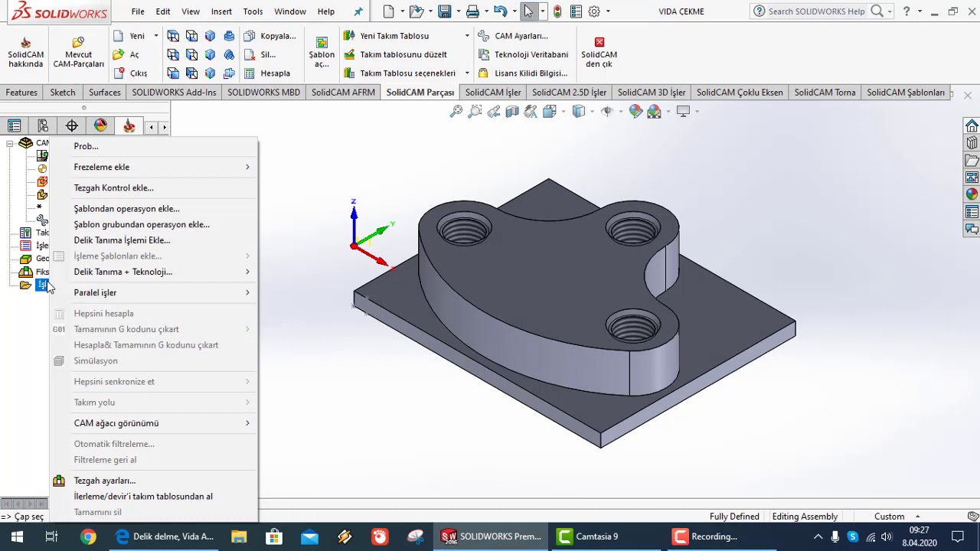The width and height of the screenshot is (980, 551).
Task: Select Prob... context menu entry
Action: tap(154, 146)
